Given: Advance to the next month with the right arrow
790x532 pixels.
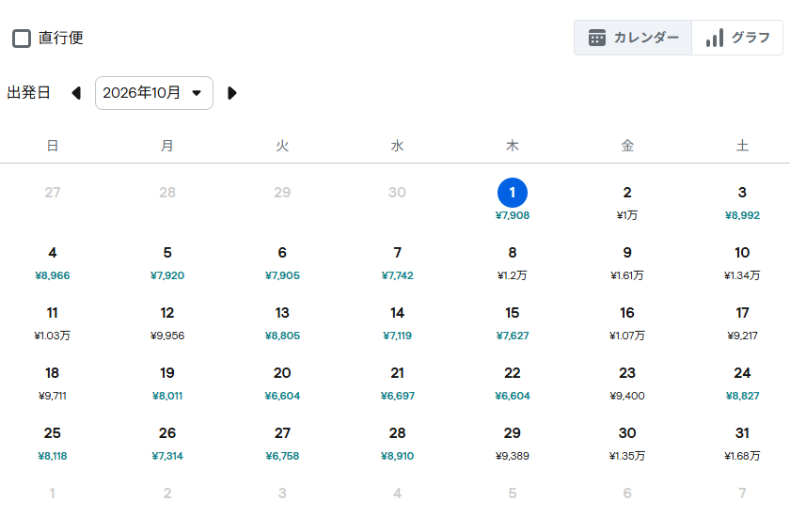Looking at the screenshot, I should pos(231,93).
